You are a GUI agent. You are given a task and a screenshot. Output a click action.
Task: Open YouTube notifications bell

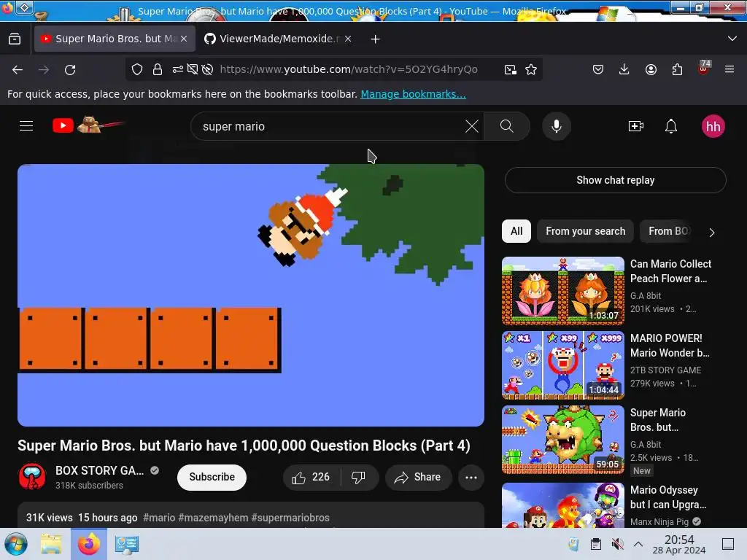point(671,126)
